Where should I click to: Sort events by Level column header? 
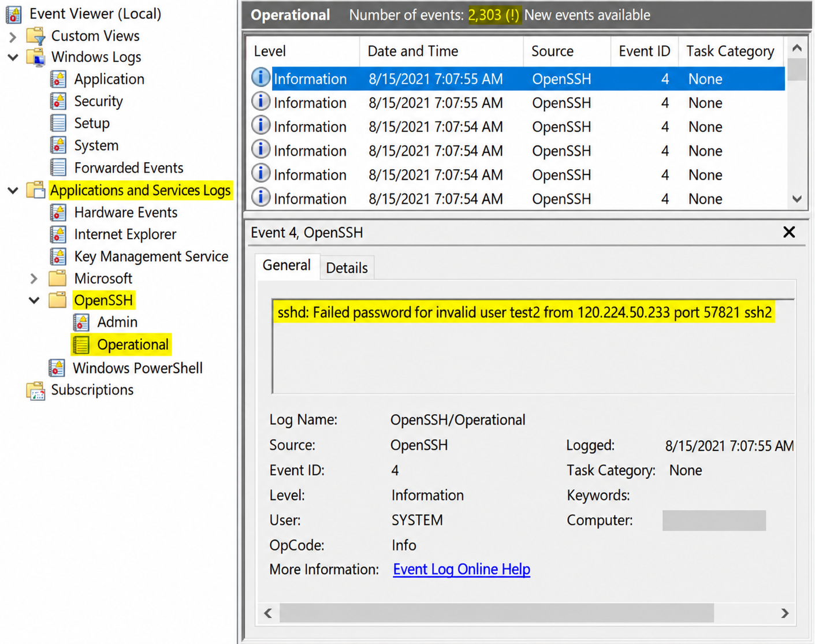pyautogui.click(x=302, y=51)
